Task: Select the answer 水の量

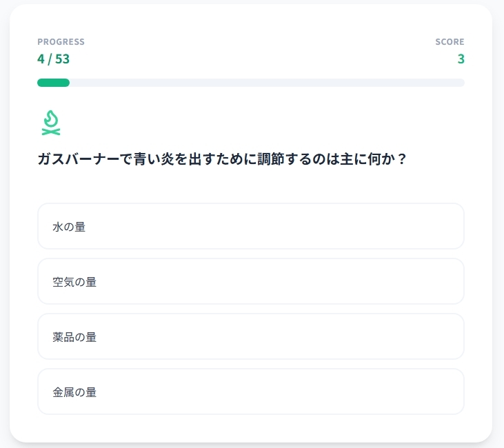Action: pyautogui.click(x=250, y=226)
